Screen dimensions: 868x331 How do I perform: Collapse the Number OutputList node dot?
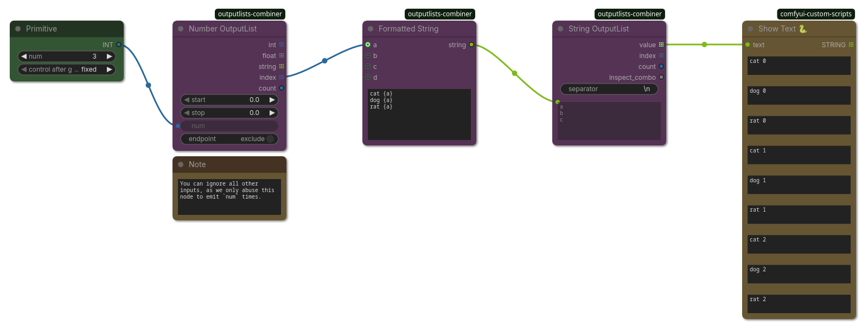181,29
